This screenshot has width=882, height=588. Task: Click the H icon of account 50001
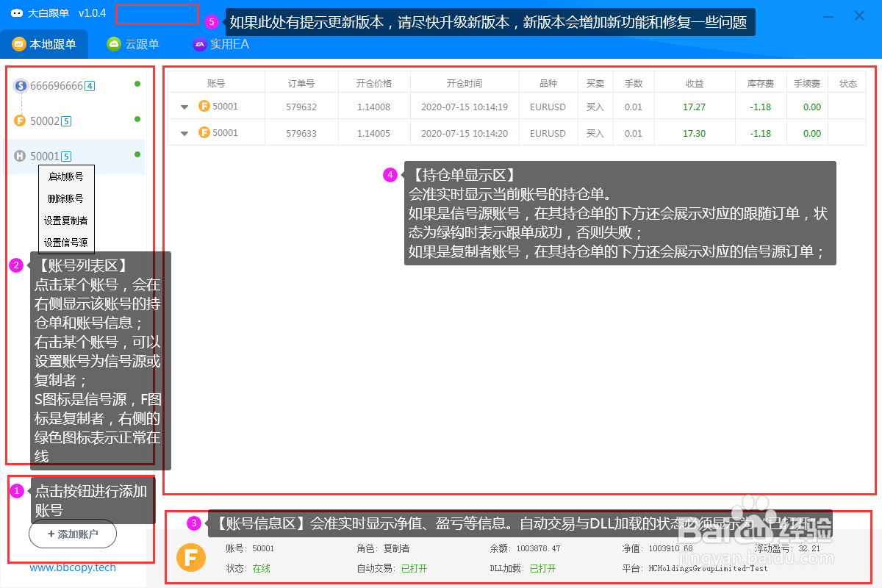pos(21,156)
